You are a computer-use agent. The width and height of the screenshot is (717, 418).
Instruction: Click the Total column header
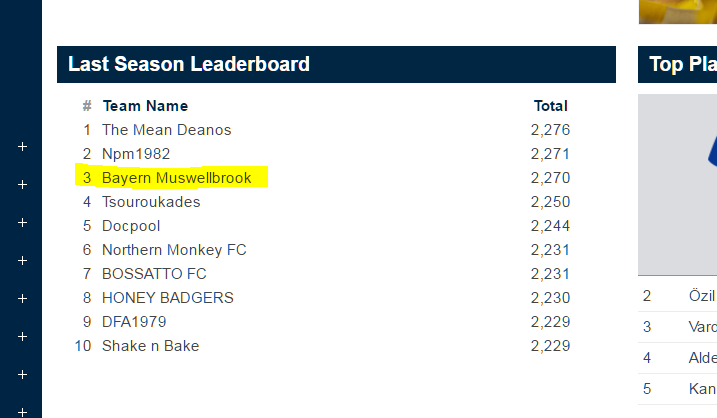550,106
